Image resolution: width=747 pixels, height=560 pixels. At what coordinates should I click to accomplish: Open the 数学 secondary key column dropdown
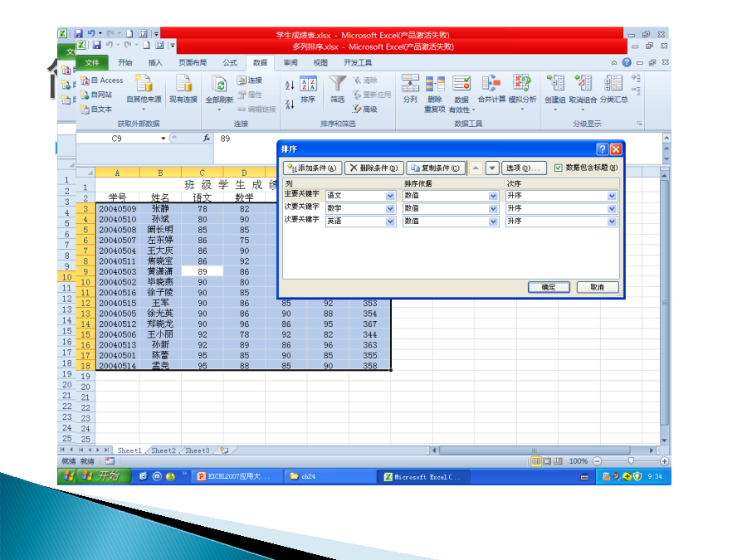coord(391,208)
